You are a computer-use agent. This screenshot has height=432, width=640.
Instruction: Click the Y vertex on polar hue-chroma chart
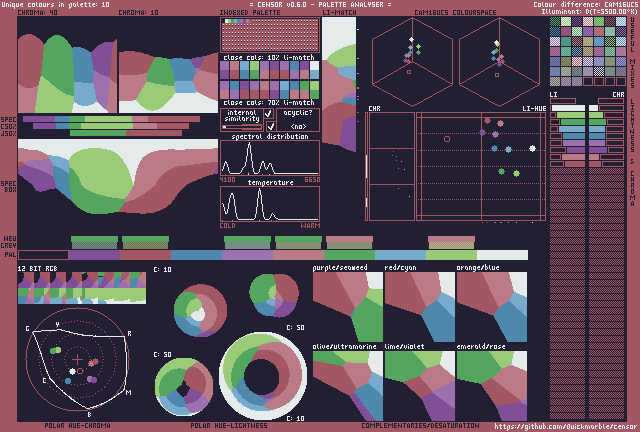[x=58, y=324]
